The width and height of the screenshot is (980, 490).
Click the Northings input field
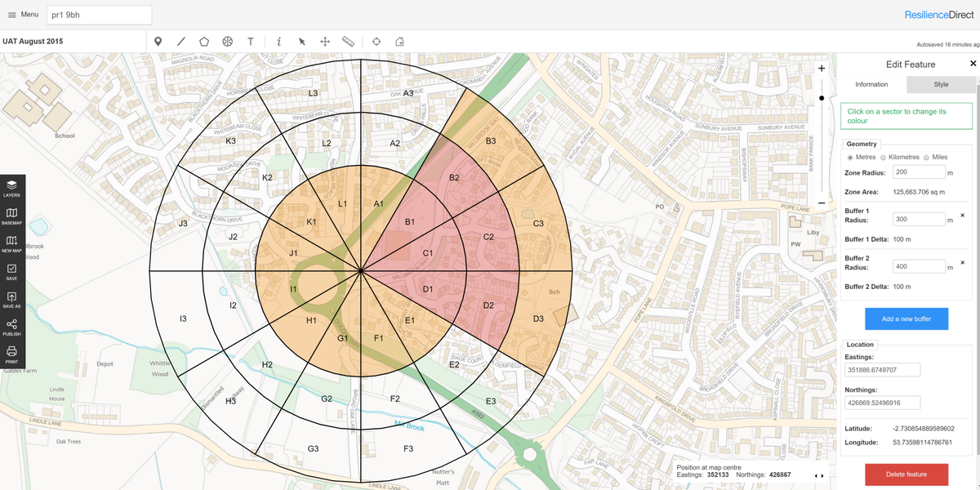click(x=883, y=403)
